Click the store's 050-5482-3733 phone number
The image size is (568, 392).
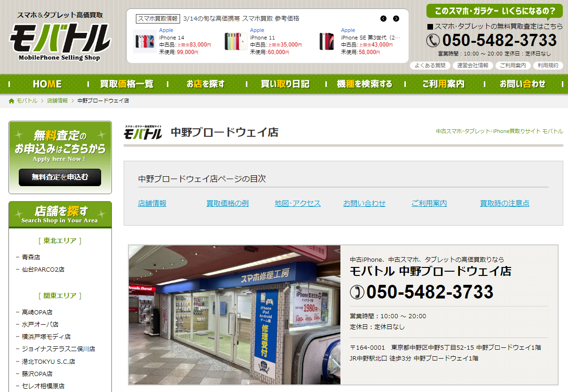430,292
